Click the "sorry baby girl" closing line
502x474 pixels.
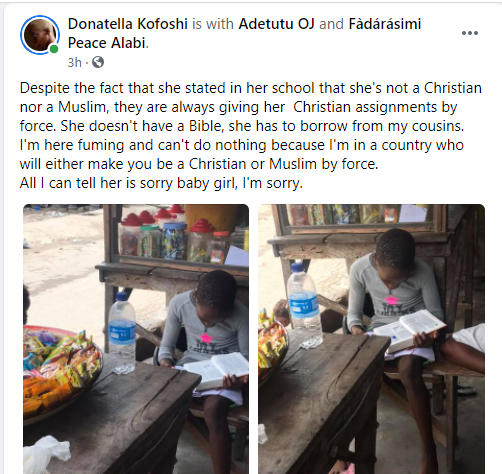click(161, 183)
